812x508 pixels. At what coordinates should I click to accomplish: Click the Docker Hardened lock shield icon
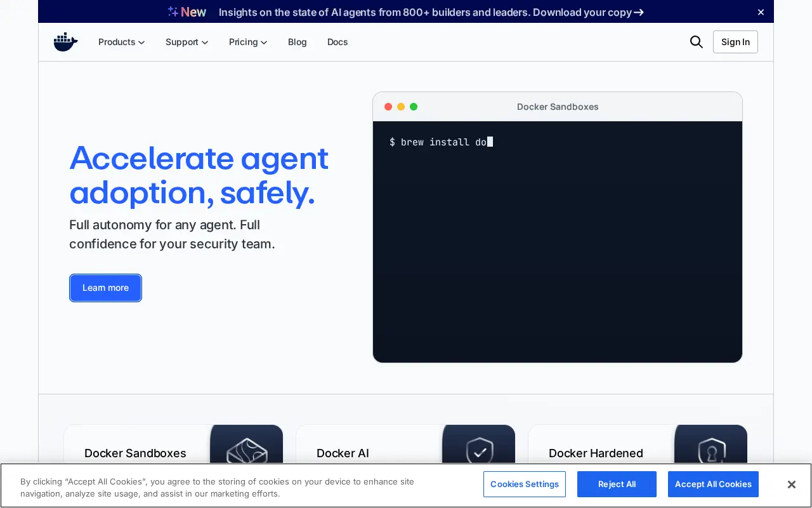[x=712, y=451]
